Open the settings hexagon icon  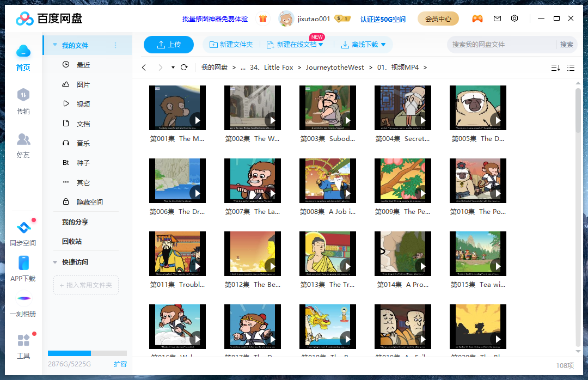pos(514,19)
